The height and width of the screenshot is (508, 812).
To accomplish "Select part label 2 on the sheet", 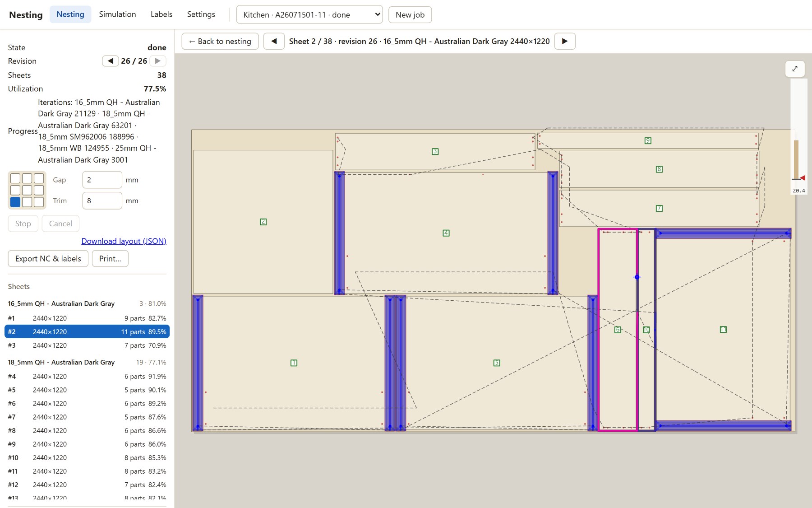I will 263,222.
